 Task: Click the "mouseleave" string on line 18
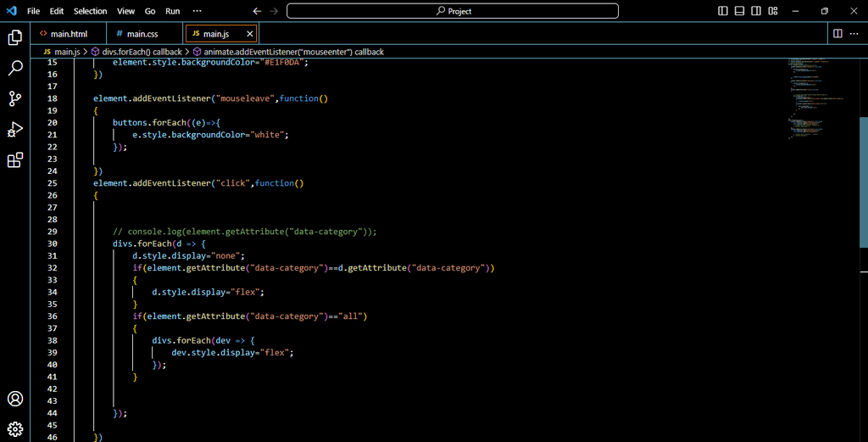pos(245,98)
